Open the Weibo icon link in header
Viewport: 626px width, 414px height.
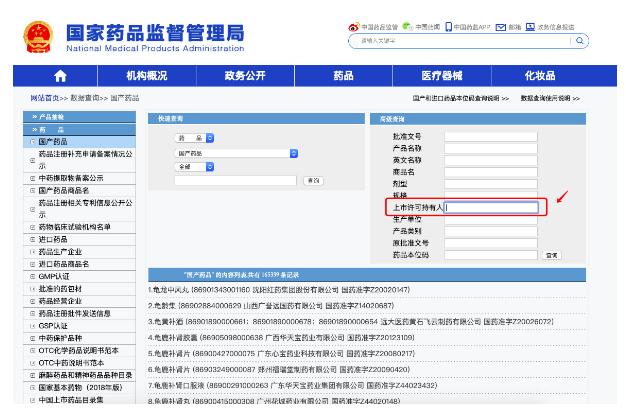coord(353,27)
